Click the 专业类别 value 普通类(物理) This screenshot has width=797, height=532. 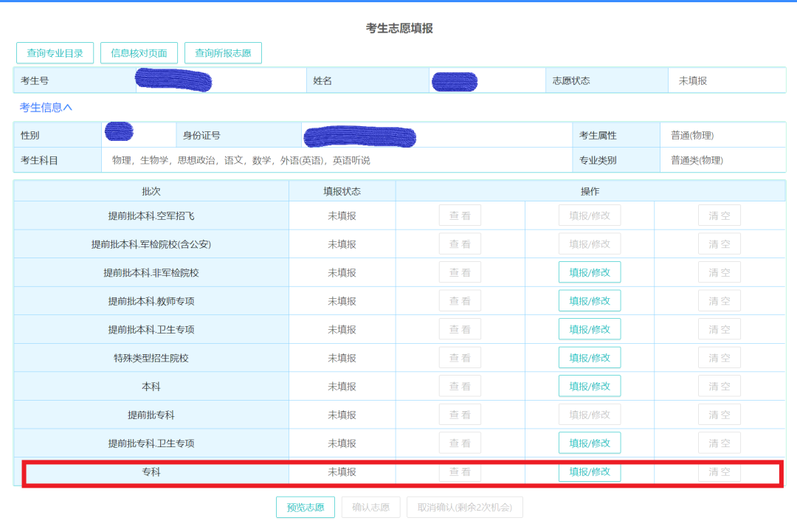[697, 160]
